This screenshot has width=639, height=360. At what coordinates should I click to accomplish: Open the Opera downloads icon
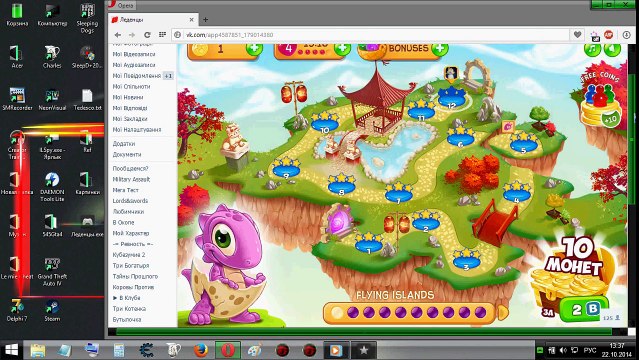626,35
